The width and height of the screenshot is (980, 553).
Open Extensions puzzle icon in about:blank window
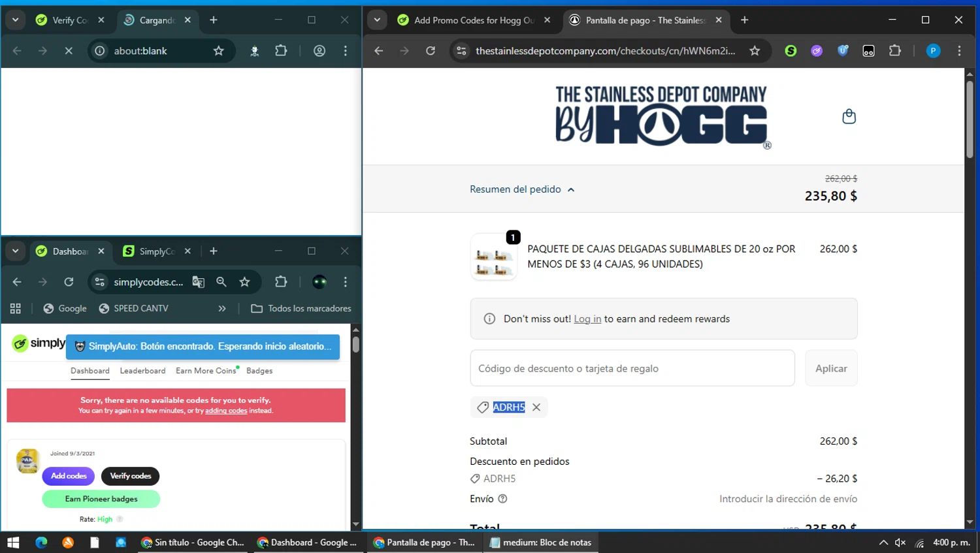281,51
